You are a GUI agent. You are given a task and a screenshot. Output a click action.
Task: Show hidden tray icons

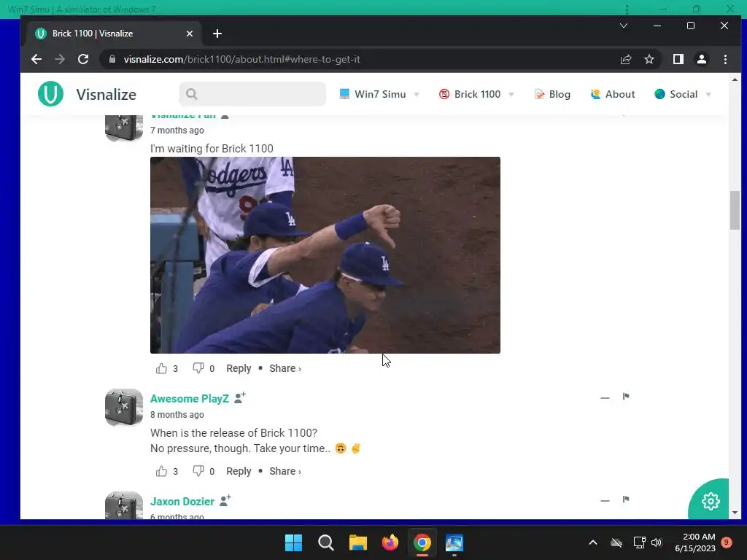[x=592, y=542]
